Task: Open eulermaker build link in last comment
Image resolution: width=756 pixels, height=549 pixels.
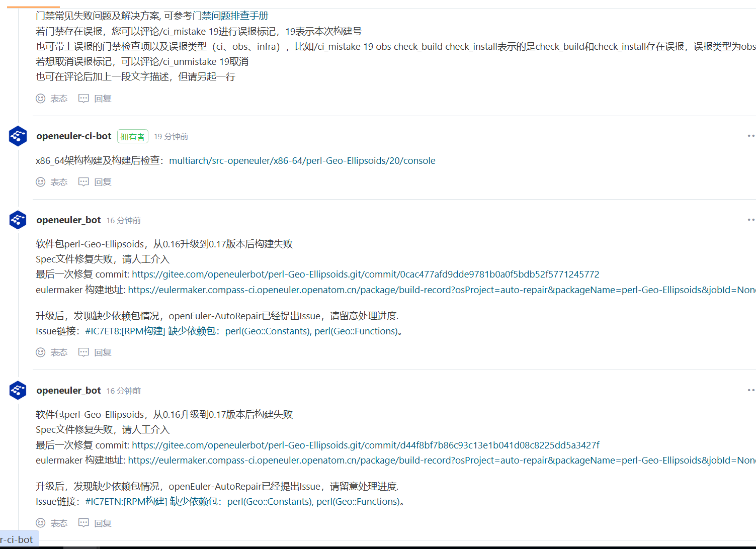Action: point(442,461)
